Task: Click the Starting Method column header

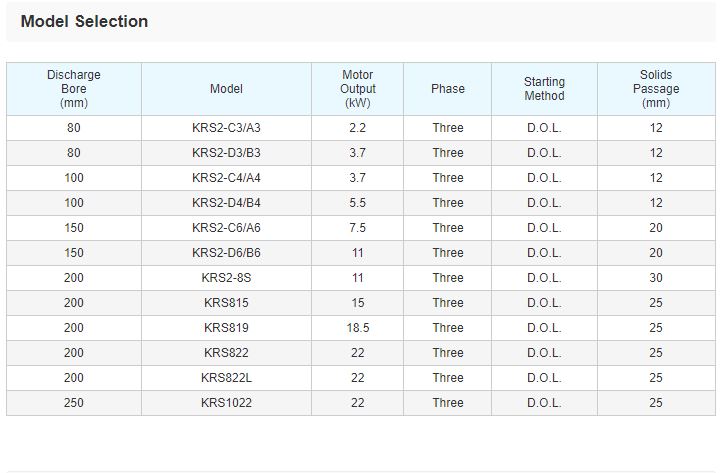Action: click(544, 89)
